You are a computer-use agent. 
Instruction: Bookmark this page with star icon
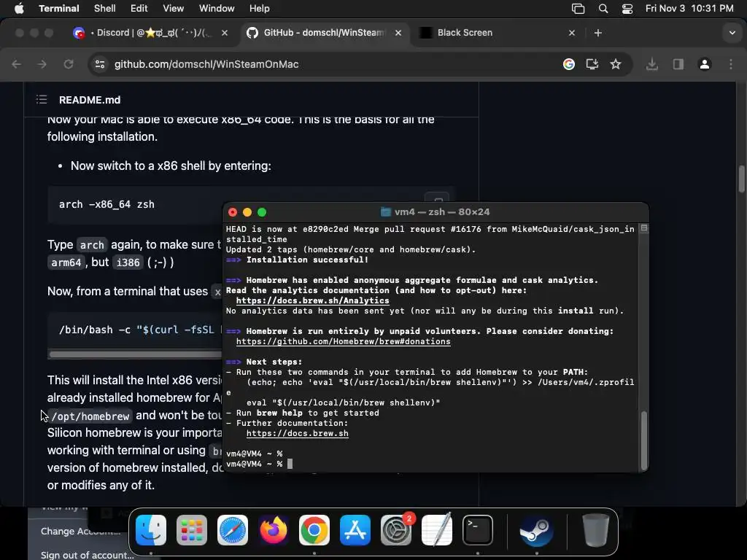coord(616,64)
